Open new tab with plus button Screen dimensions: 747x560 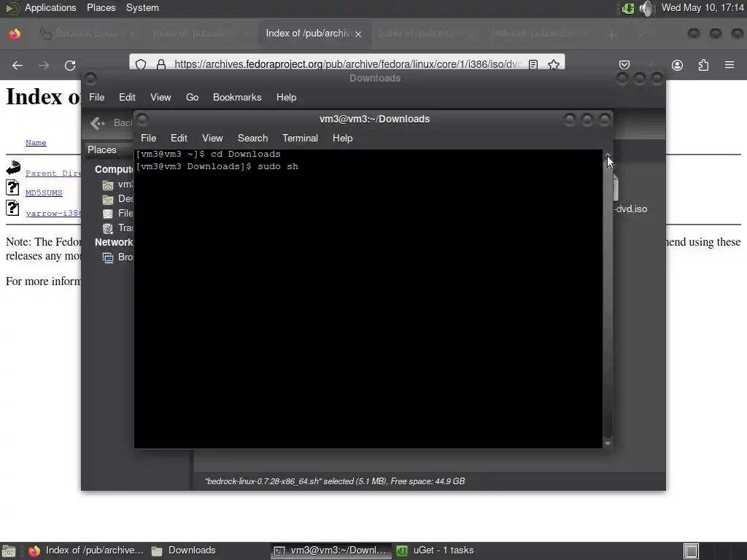[612, 34]
